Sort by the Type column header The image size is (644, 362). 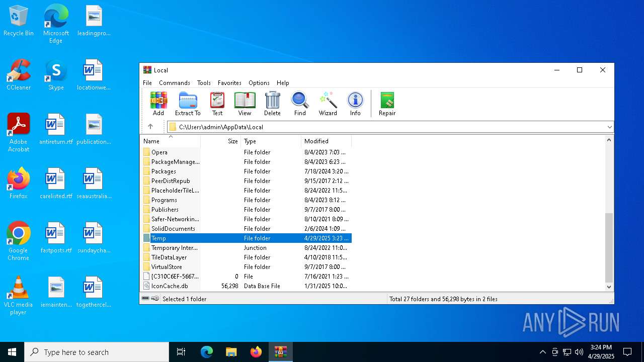click(271, 141)
